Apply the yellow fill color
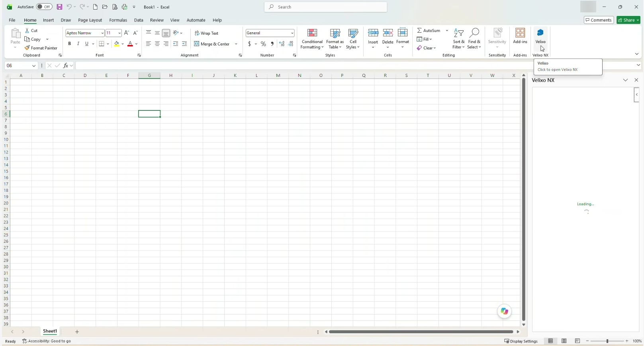 pyautogui.click(x=117, y=44)
